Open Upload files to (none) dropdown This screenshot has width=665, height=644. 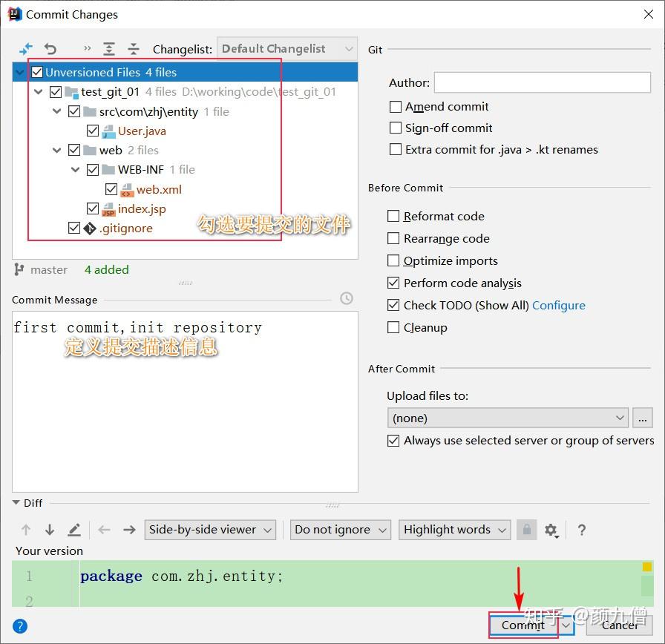(507, 418)
